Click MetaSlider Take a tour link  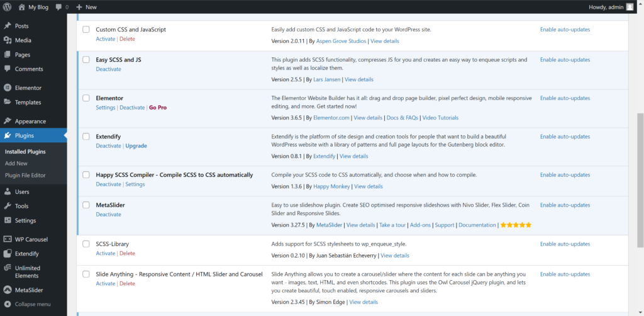pos(392,225)
